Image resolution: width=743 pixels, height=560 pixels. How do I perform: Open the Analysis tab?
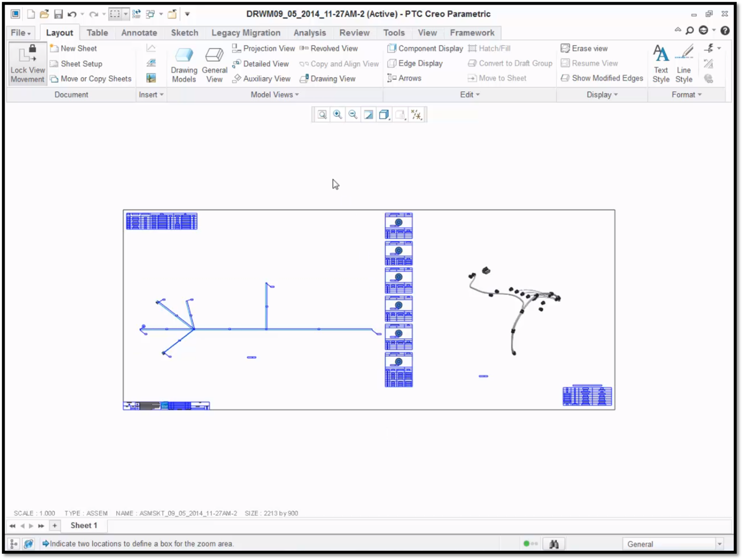point(310,33)
